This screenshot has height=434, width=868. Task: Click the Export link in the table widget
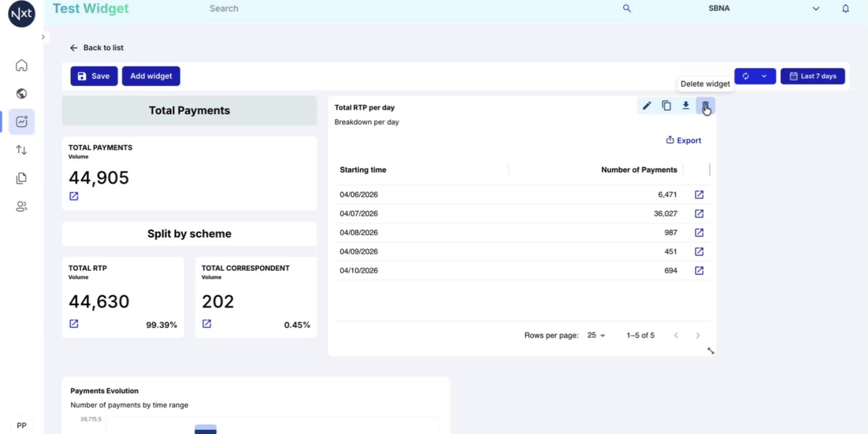point(683,140)
